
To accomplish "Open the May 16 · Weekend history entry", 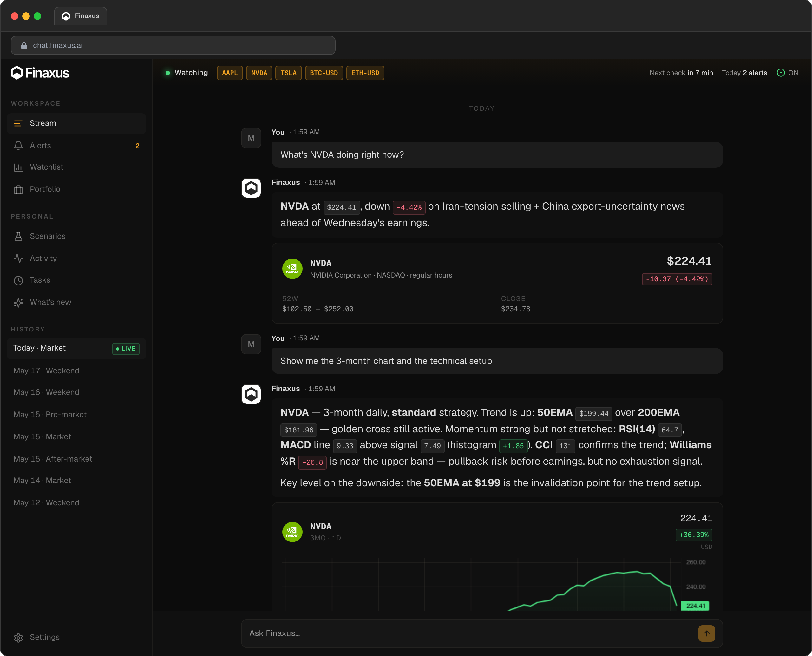I will (x=76, y=393).
